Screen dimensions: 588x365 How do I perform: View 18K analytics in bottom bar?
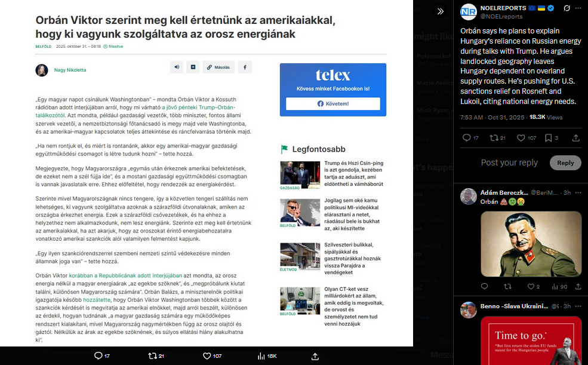267,356
